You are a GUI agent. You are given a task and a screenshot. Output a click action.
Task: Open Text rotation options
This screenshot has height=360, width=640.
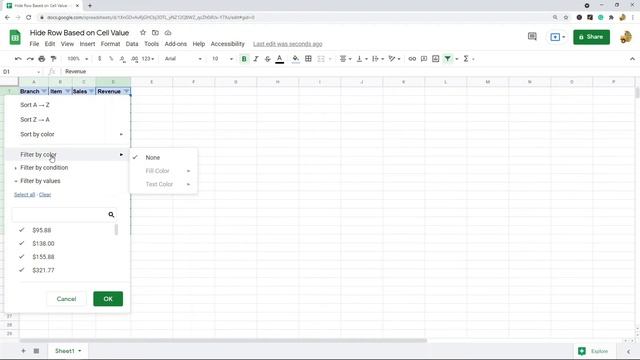(394, 59)
